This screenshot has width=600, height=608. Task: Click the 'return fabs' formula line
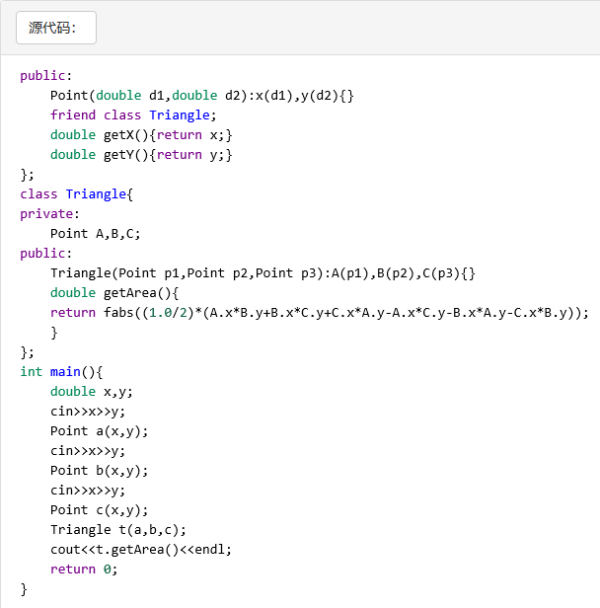(x=319, y=312)
